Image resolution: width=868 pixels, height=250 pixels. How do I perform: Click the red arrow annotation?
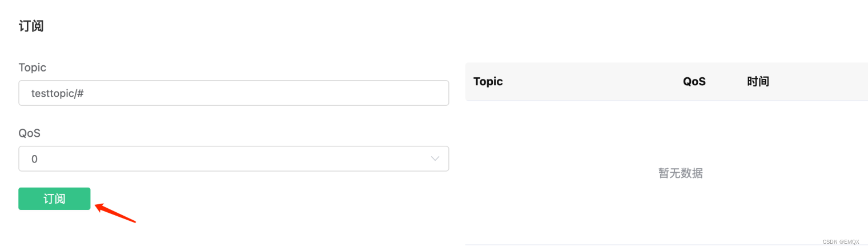[x=115, y=212]
